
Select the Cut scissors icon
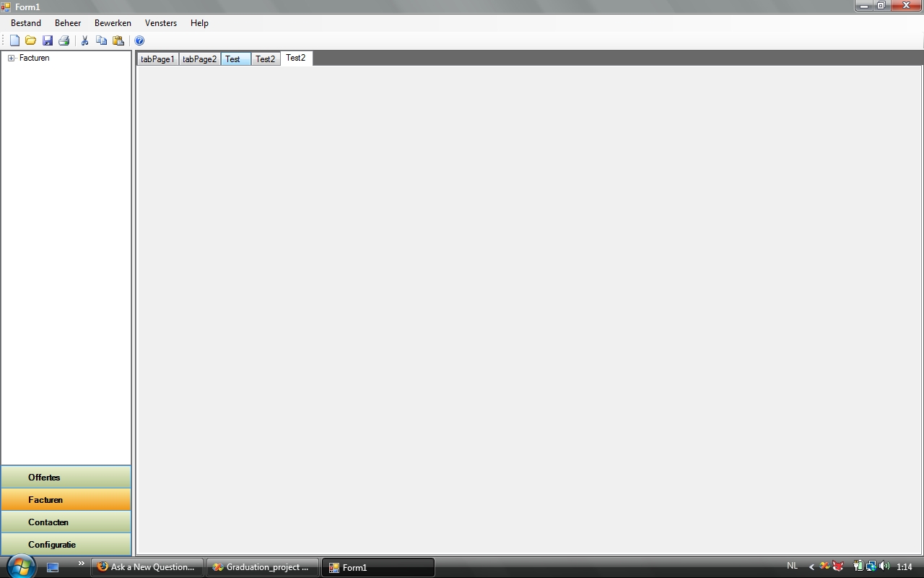84,40
